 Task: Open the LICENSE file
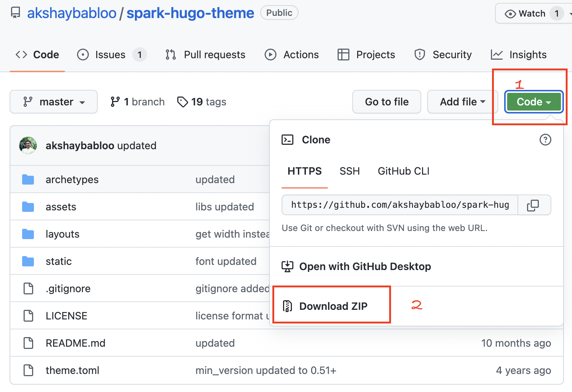tap(66, 316)
